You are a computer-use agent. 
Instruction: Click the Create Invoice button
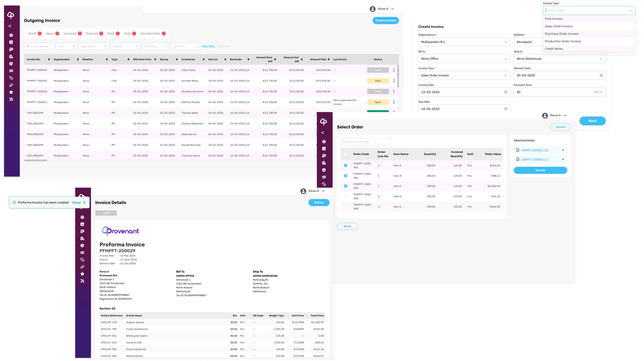tap(386, 20)
